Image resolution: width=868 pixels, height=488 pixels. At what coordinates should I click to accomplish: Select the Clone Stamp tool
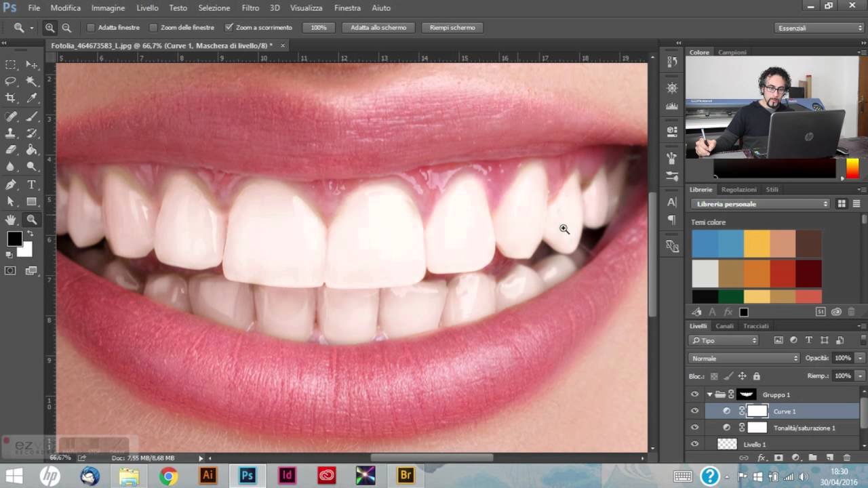11,133
